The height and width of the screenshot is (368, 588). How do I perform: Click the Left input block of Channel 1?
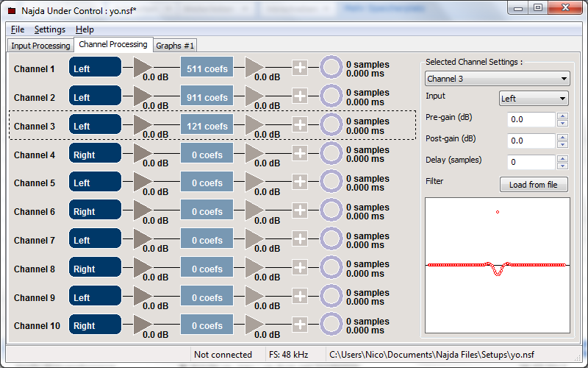[x=95, y=67]
